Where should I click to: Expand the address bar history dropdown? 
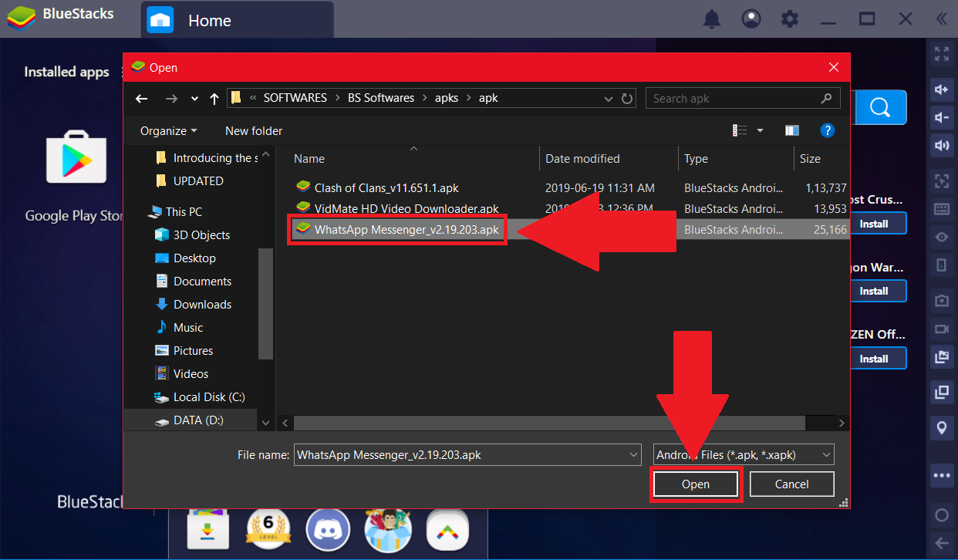pyautogui.click(x=609, y=99)
